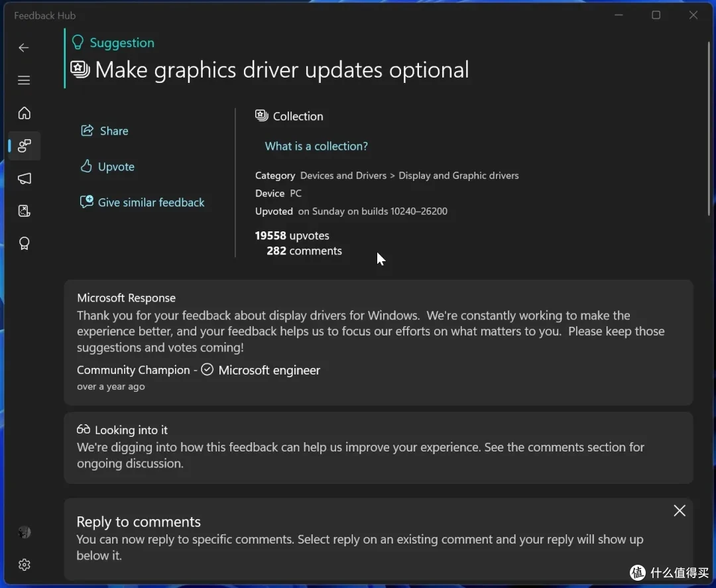Go back using the back arrow
This screenshot has width=716, height=588.
24,48
